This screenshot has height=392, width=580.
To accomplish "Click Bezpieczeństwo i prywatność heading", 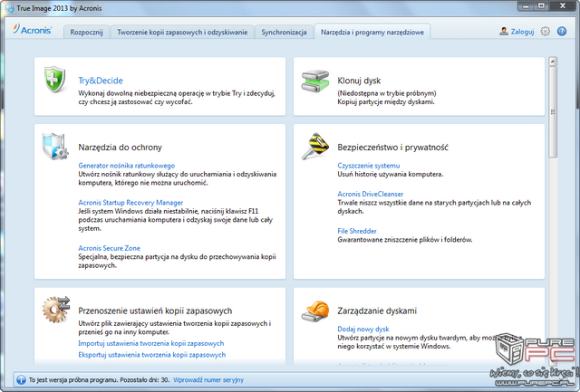I will (392, 148).
